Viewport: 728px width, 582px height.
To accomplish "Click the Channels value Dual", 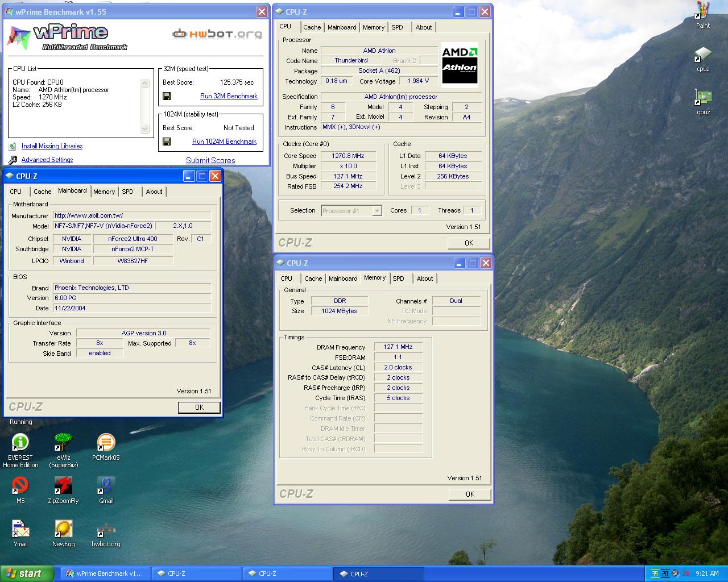I will pos(456,301).
